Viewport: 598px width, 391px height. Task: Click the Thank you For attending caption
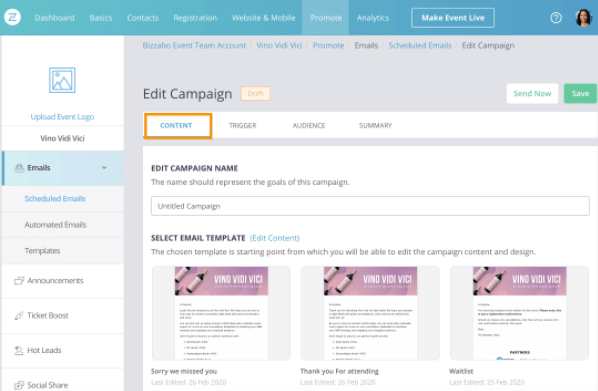point(339,371)
